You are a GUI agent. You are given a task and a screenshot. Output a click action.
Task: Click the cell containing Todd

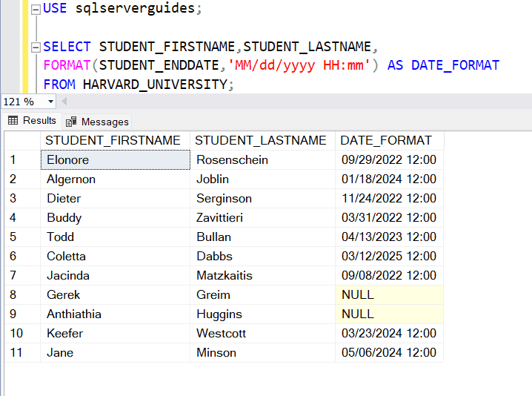[115, 237]
